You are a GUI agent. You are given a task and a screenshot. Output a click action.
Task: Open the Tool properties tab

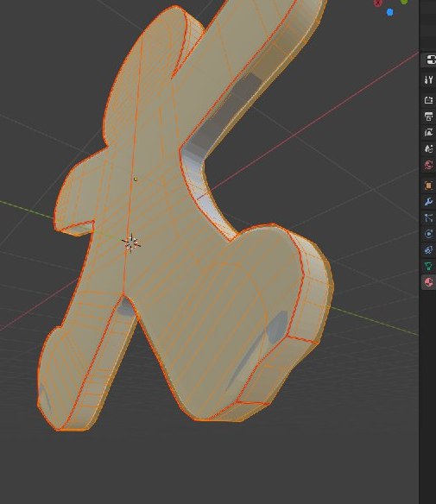pos(428,79)
